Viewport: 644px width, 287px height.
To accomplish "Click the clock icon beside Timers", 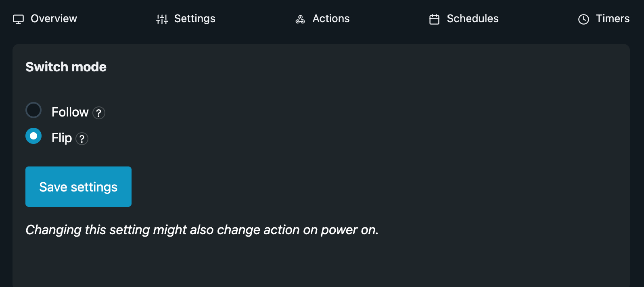I will click(x=583, y=19).
